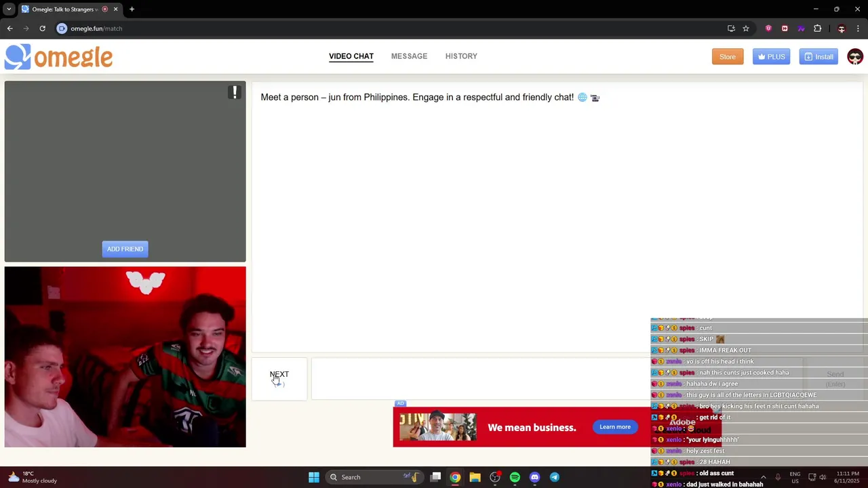
Task: Click the NEXT button
Action: (279, 379)
